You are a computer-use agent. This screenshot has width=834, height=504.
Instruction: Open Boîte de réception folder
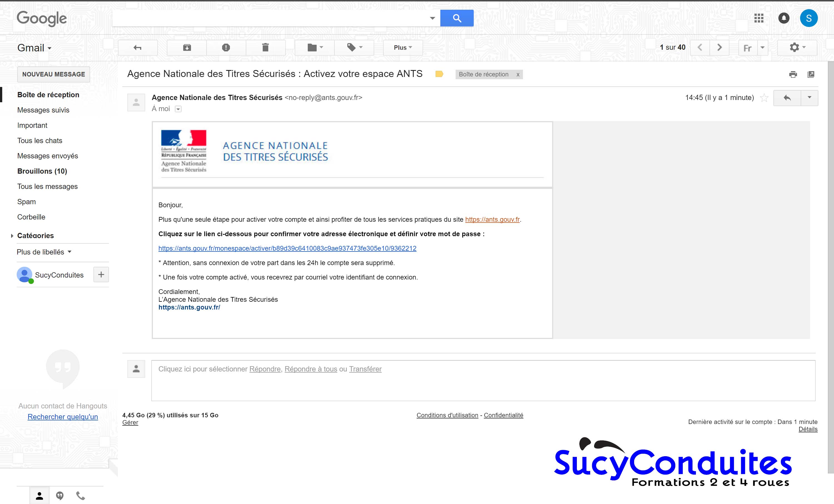point(48,95)
